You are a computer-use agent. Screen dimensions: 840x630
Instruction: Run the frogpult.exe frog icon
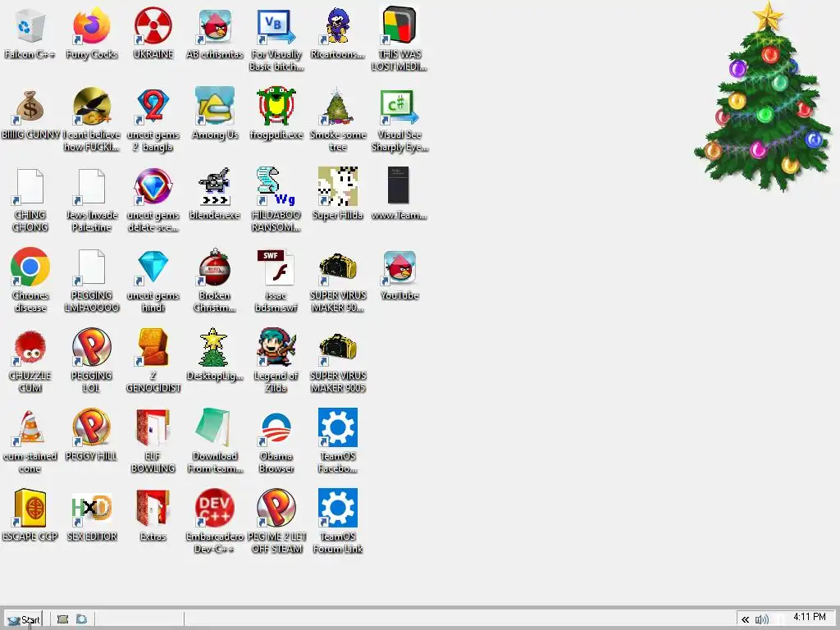(276, 107)
